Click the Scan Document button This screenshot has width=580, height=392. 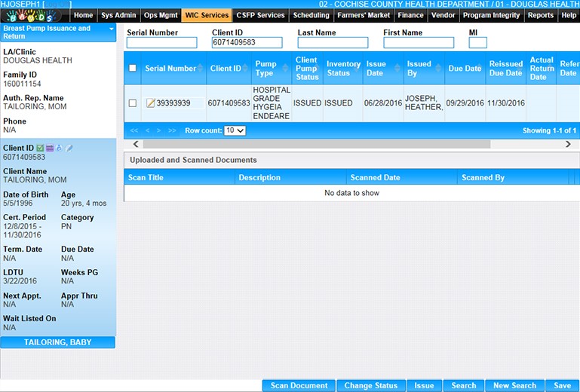[299, 385]
